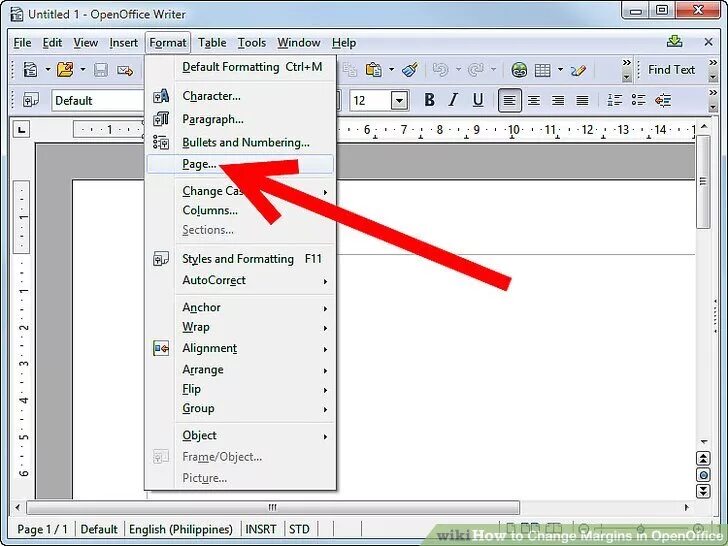Click the Format Paintbrush icon

click(410, 70)
